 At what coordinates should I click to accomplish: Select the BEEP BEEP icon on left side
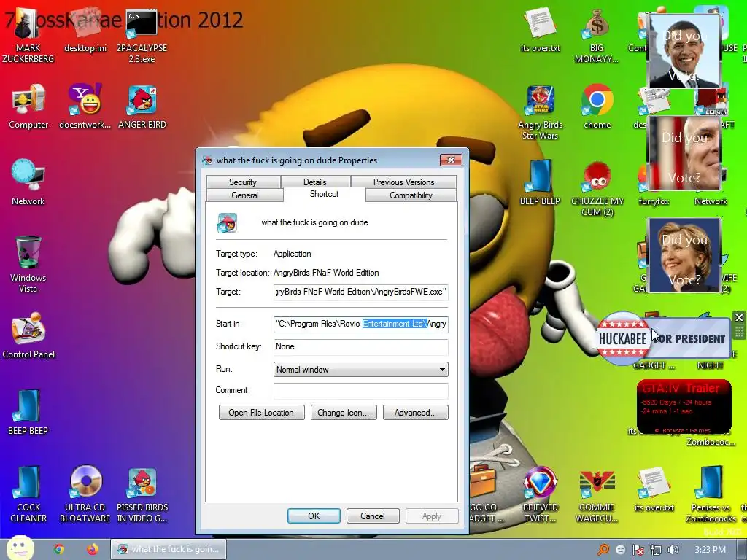click(28, 413)
